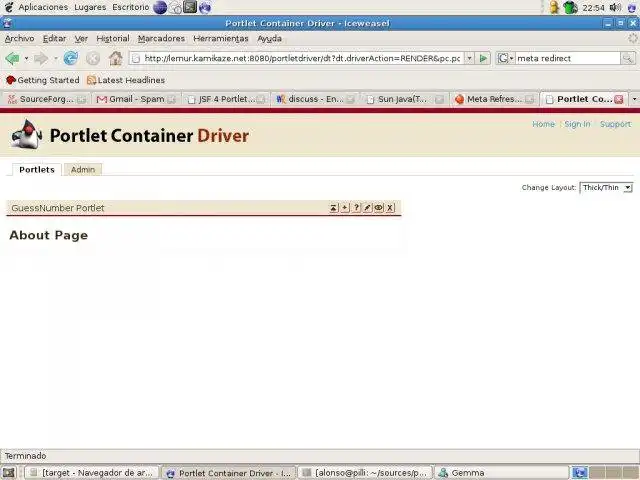Open the Getting Started bookmark

(x=43, y=80)
